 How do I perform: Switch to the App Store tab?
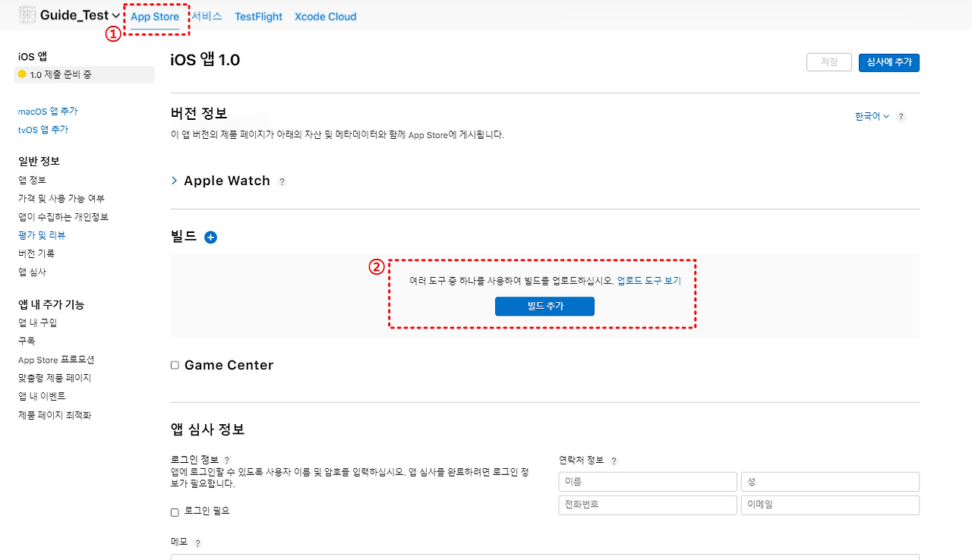tap(155, 17)
